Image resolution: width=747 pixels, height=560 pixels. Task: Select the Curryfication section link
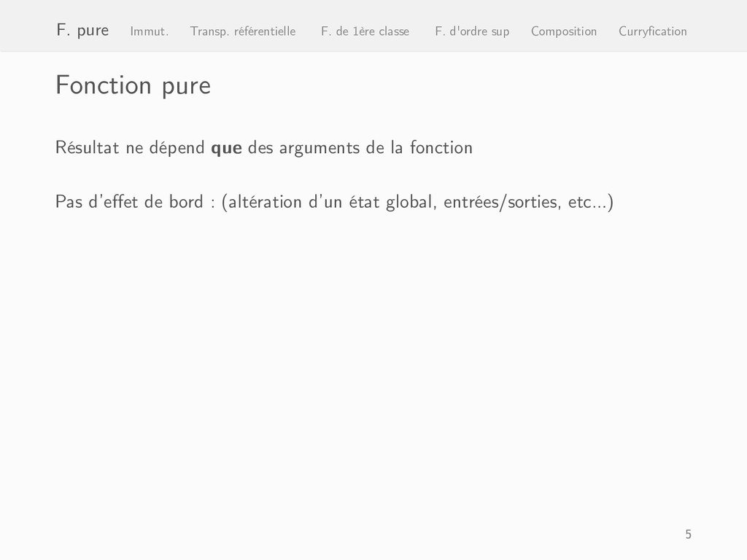point(653,31)
